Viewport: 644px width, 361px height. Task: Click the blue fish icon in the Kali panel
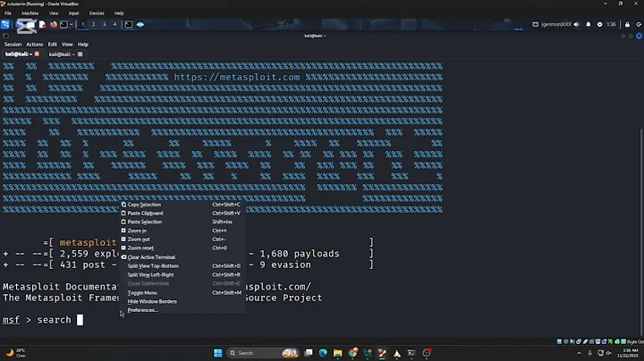tap(140, 25)
